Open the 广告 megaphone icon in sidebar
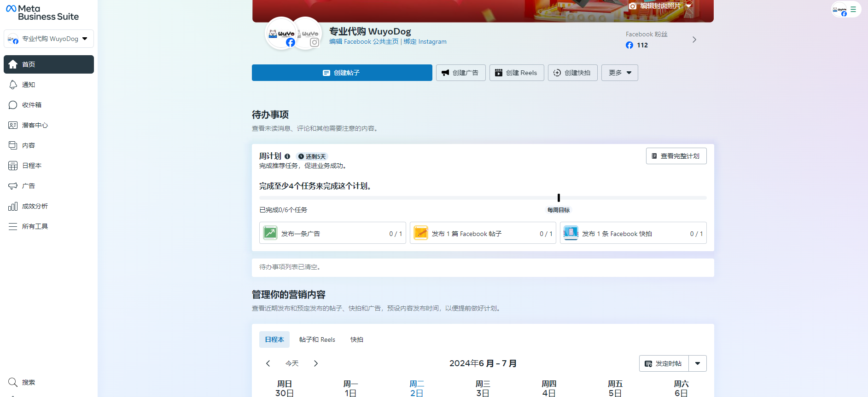868x397 pixels. (13, 186)
